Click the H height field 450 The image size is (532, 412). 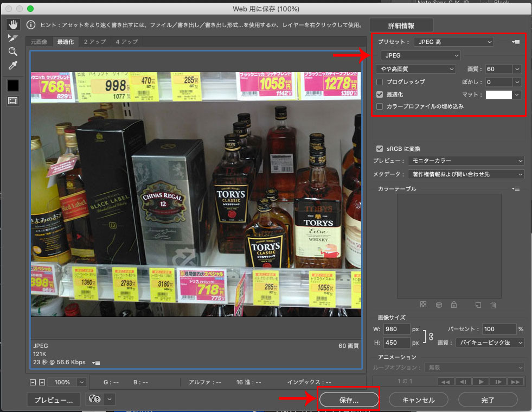[x=396, y=343]
